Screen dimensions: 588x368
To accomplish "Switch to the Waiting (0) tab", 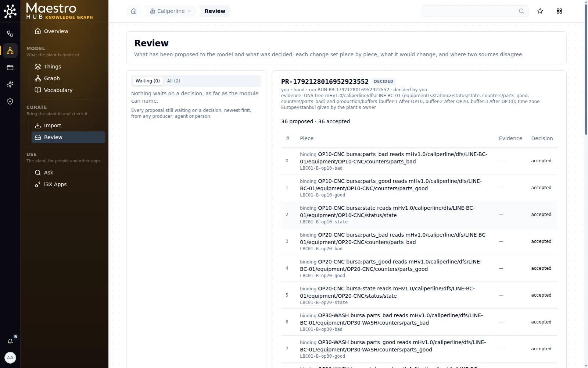I will tap(148, 81).
